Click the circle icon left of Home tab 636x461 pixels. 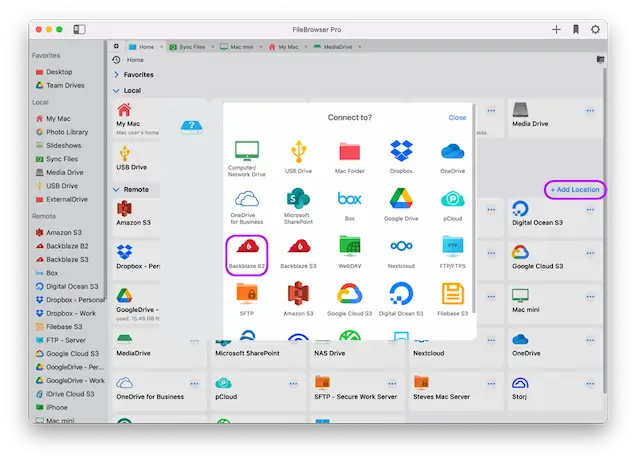tap(116, 46)
